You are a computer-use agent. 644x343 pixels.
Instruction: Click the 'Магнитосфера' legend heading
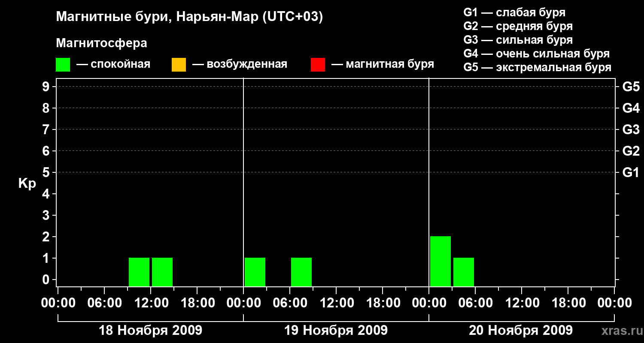pyautogui.click(x=102, y=43)
